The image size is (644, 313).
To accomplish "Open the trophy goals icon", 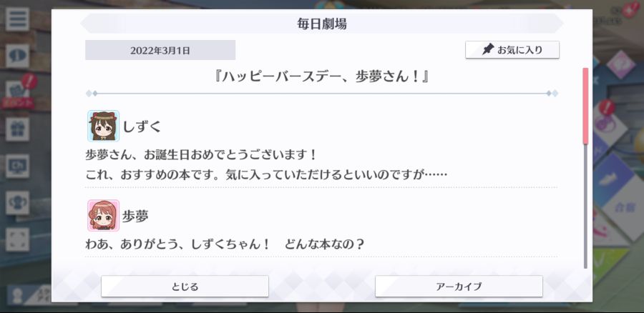I will [x=17, y=203].
